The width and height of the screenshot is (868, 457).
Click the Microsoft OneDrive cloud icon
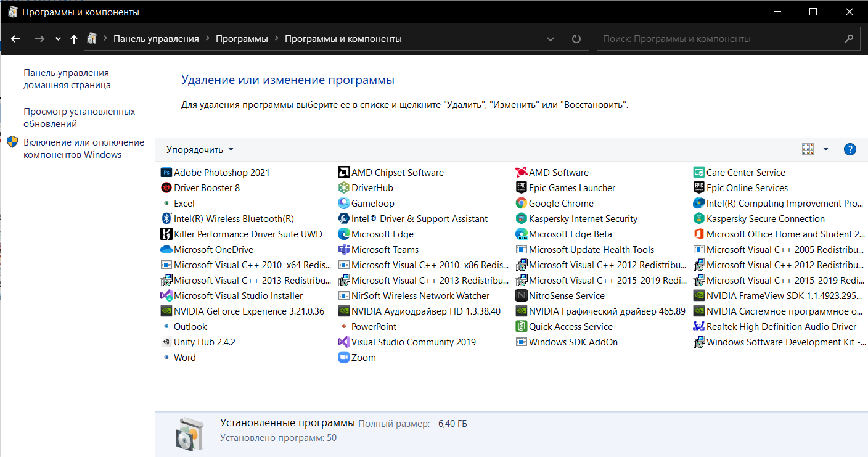(x=166, y=250)
